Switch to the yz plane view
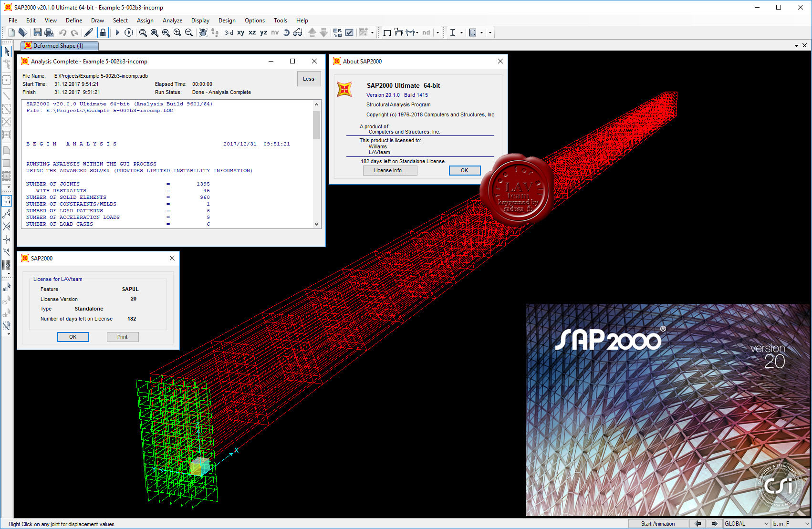The width and height of the screenshot is (812, 529). 264,32
